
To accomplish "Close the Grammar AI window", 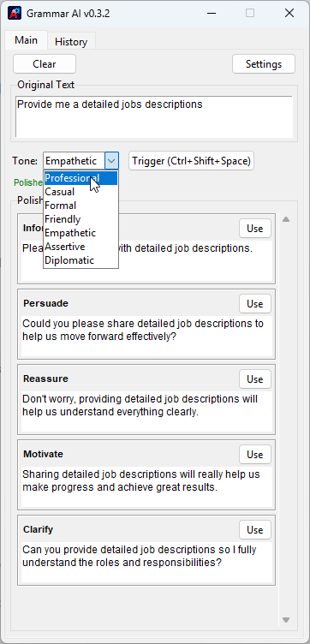I will (289, 13).
